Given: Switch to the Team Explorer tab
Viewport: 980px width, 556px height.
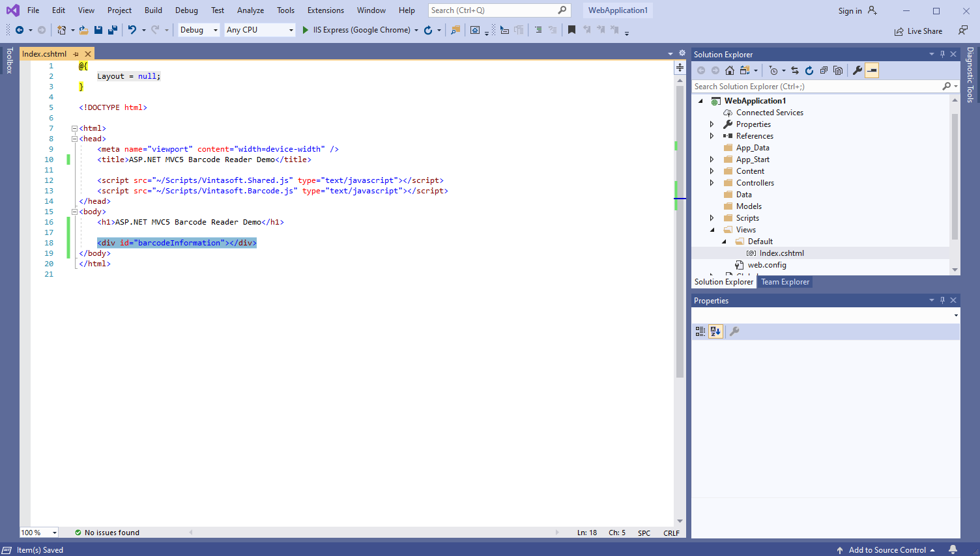Looking at the screenshot, I should (785, 282).
